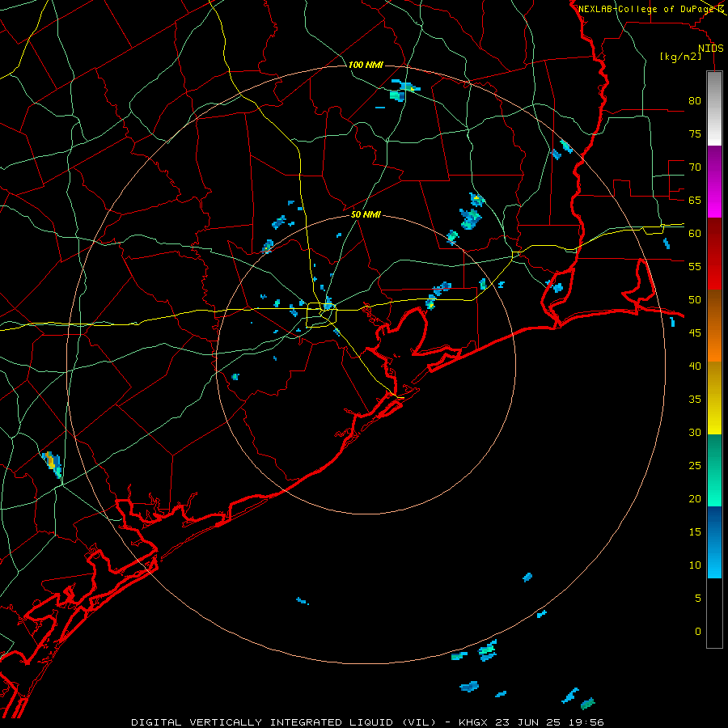
Task: Click the 35 value on the color scale
Action: (695, 400)
